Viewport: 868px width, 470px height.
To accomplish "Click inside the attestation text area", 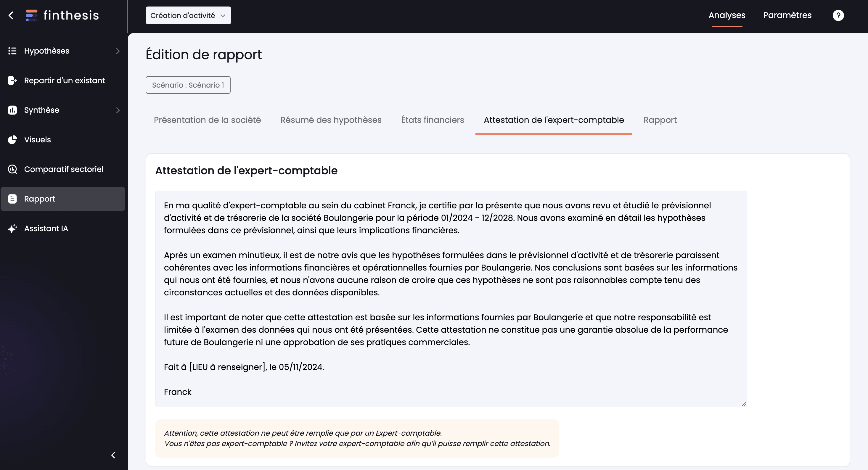I will coord(451,299).
